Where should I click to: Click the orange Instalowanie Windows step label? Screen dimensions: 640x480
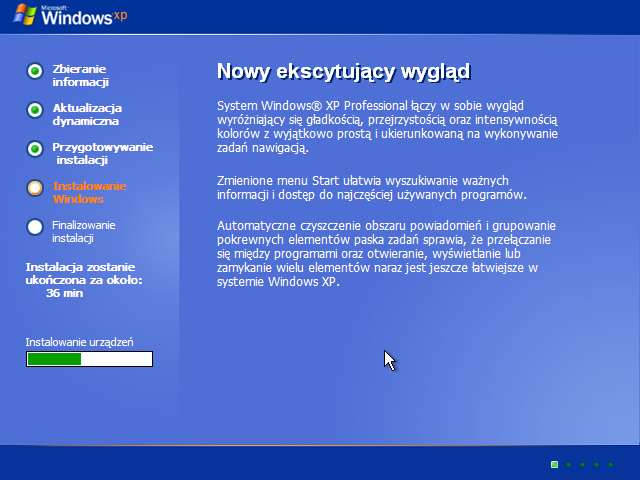click(89, 192)
